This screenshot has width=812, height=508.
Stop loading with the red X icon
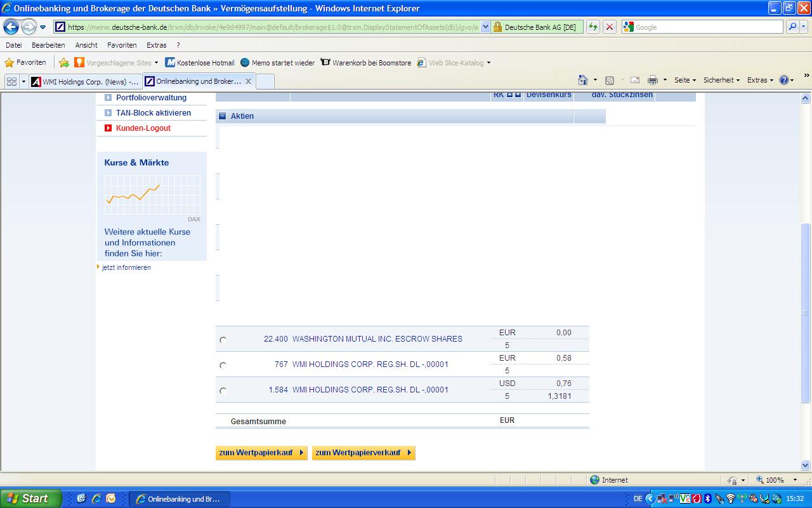610,27
